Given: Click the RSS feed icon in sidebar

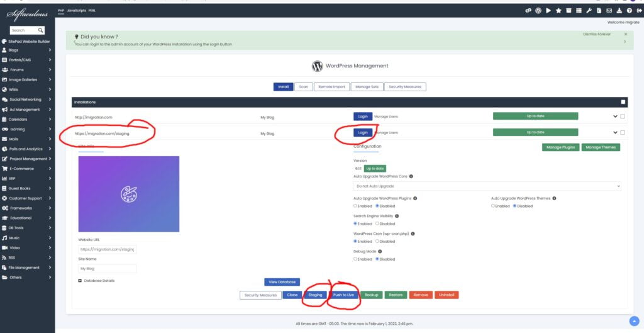Looking at the screenshot, I should point(4,257).
